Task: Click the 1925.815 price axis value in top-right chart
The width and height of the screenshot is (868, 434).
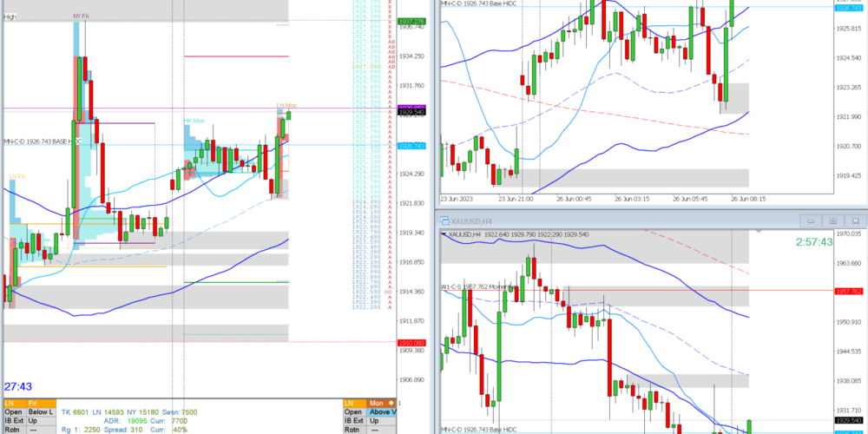Action: tap(849, 29)
